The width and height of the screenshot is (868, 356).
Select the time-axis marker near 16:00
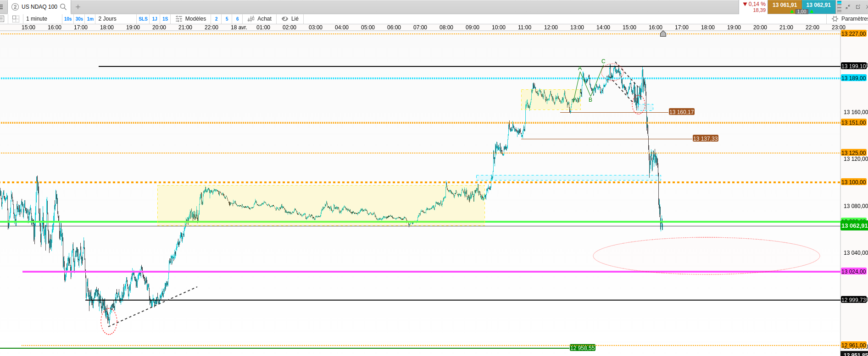point(663,33)
